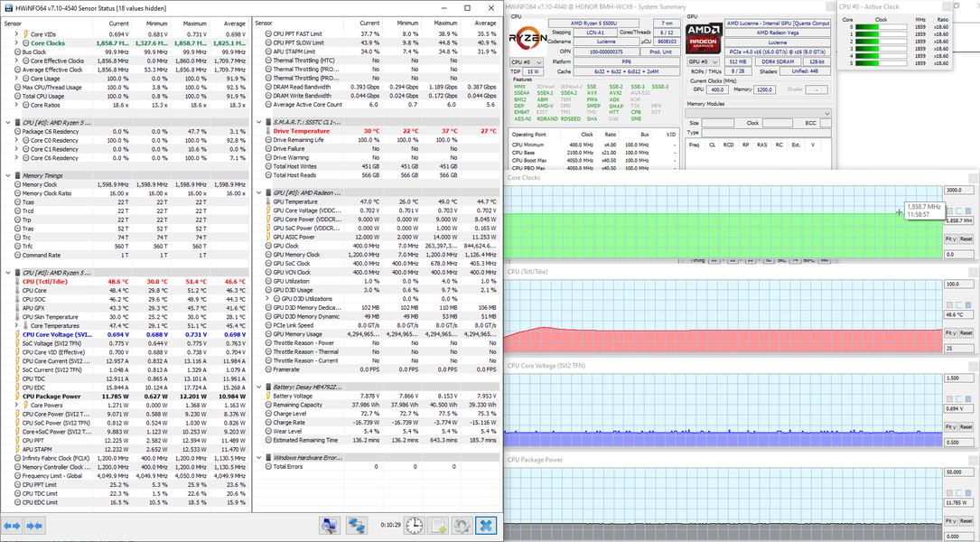Open the GPU #0 dropdown in System Summary
The image size is (980, 542).
point(703,62)
